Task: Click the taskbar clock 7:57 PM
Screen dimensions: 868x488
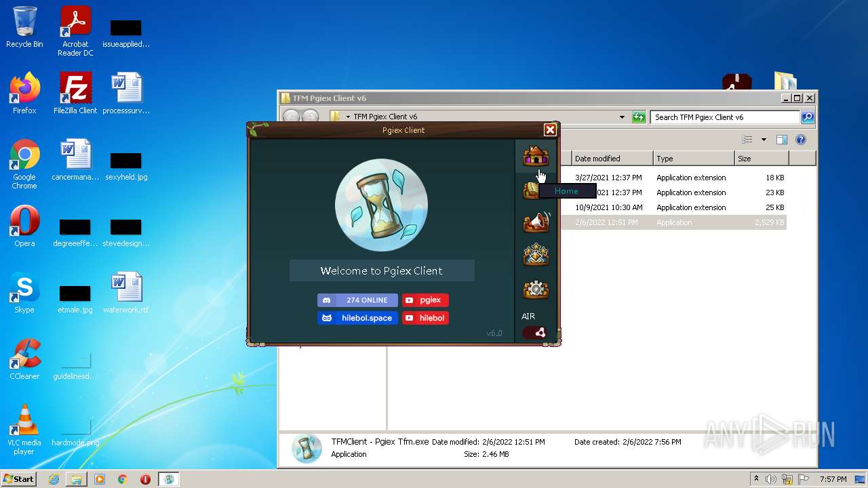Action: click(833, 479)
